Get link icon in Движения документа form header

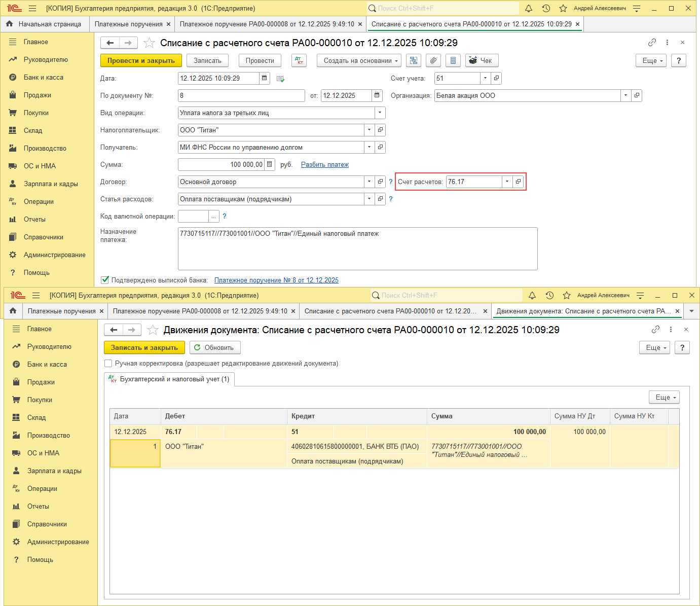pyautogui.click(x=655, y=330)
